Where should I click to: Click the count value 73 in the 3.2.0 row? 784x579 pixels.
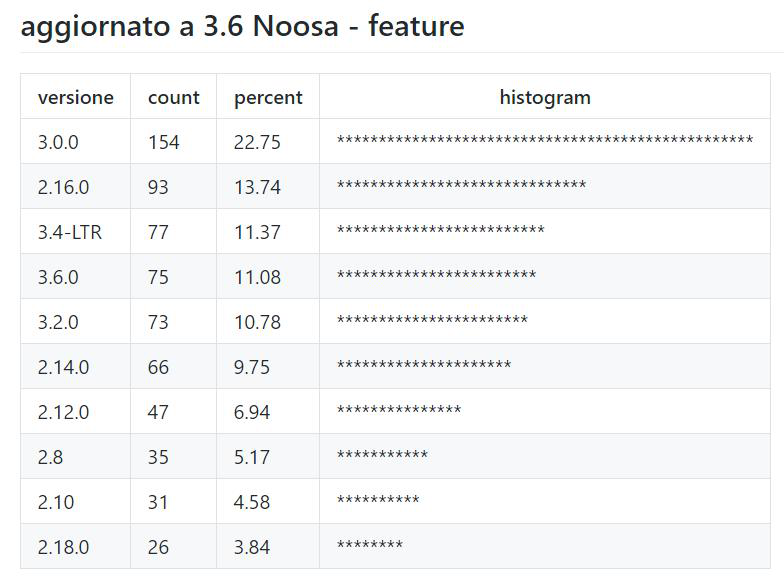point(158,322)
